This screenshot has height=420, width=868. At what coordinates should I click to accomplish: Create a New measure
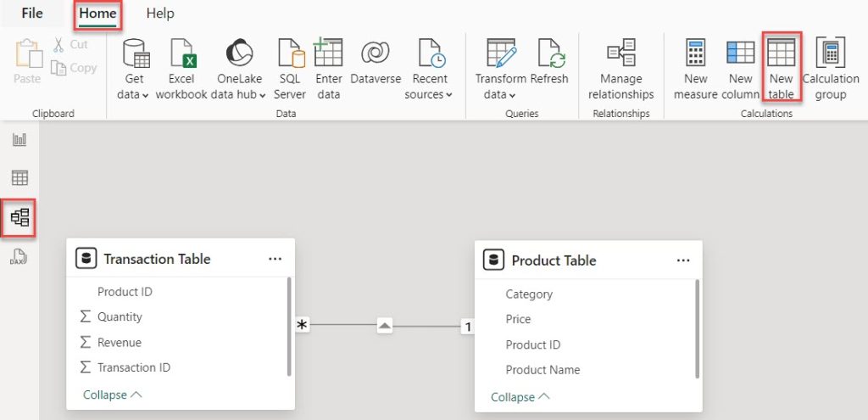coord(695,70)
